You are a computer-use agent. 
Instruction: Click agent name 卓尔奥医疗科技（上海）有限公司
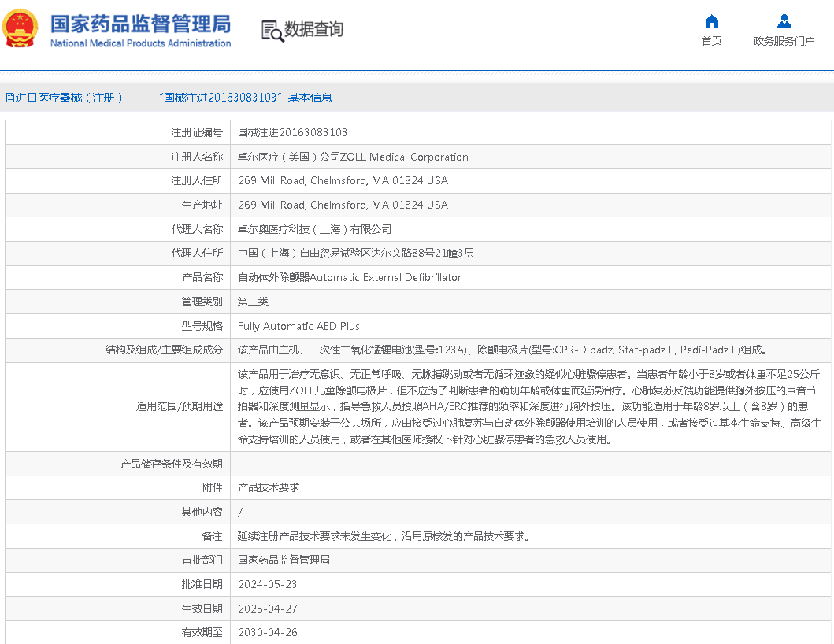point(314,230)
